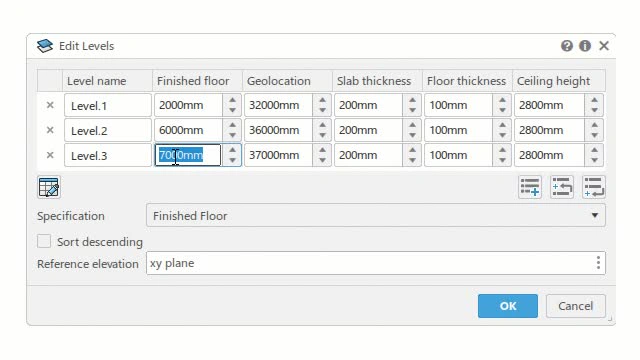The width and height of the screenshot is (640, 360).
Task: Open the information icon in title bar
Action: pos(585,46)
